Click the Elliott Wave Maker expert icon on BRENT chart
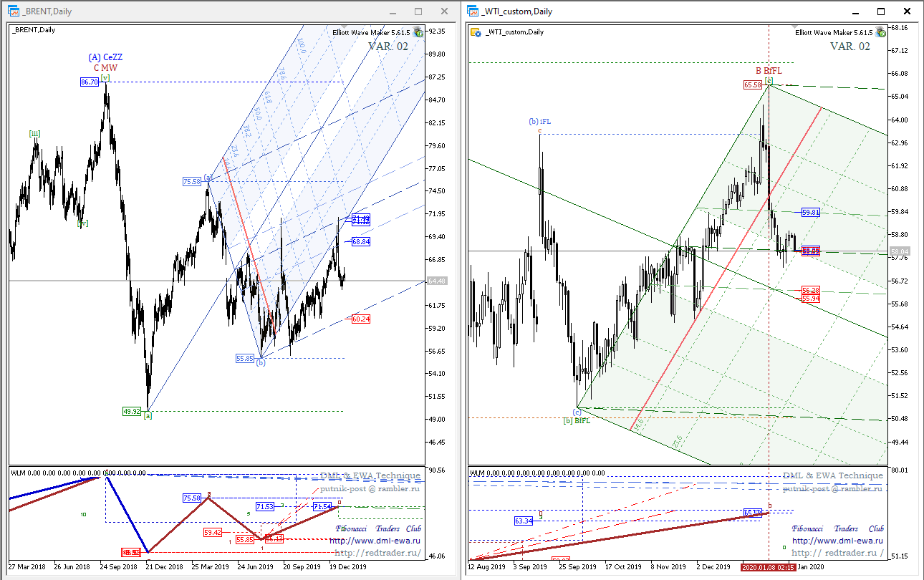The height and width of the screenshot is (580, 924). 418,32
